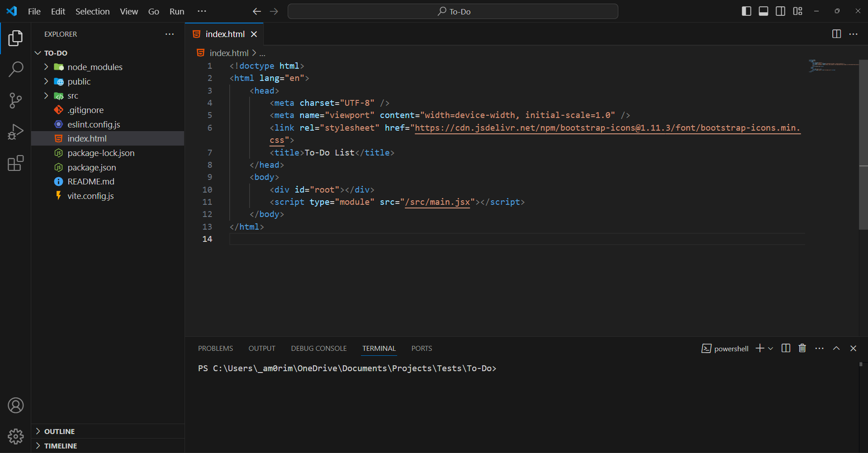This screenshot has width=868, height=453.
Task: Select the index.html editor tab
Action: click(x=224, y=34)
